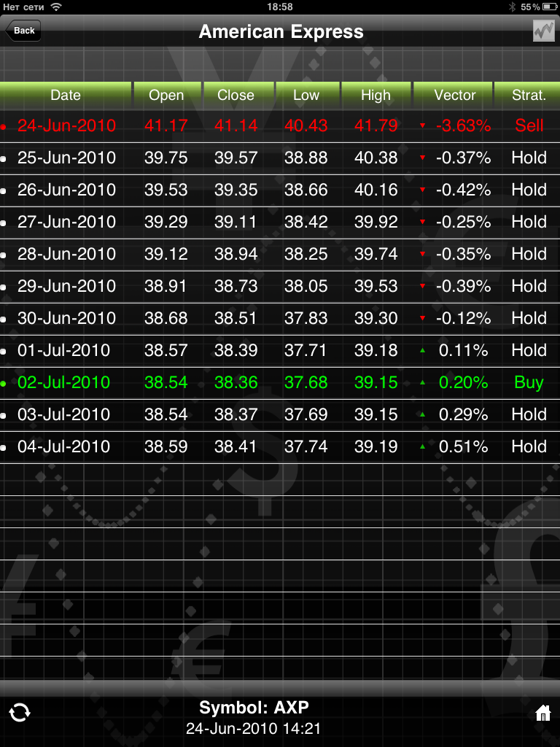This screenshot has height=747, width=560.
Task: Tap the down arrow beside -0.25%
Action: point(422,222)
